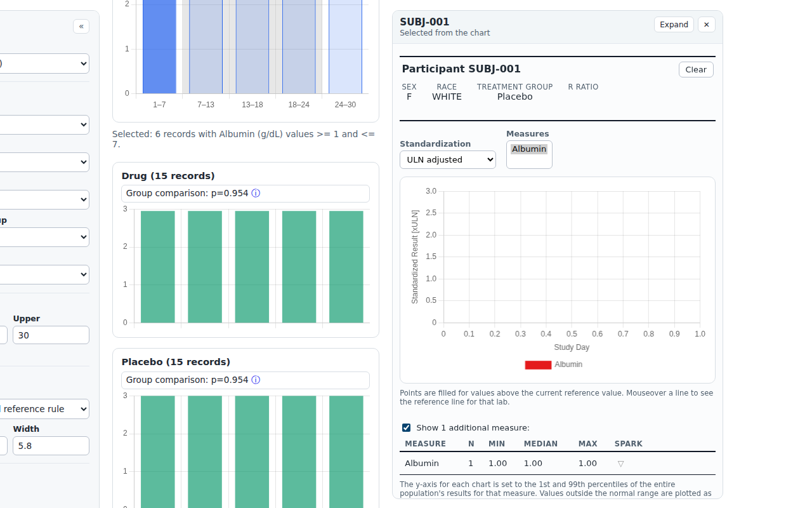Expand the SUBJ-001 detail panel
Screen dimensions: 812x508
[x=674, y=25]
